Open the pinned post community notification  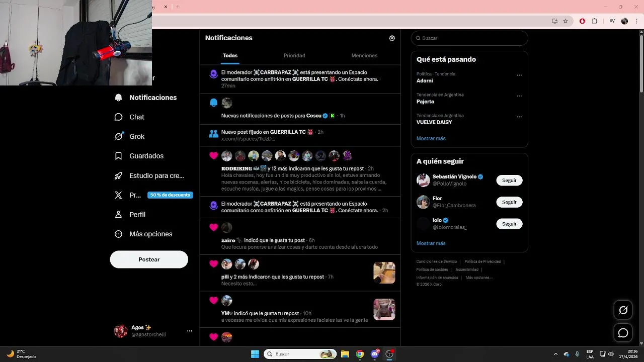(300, 135)
